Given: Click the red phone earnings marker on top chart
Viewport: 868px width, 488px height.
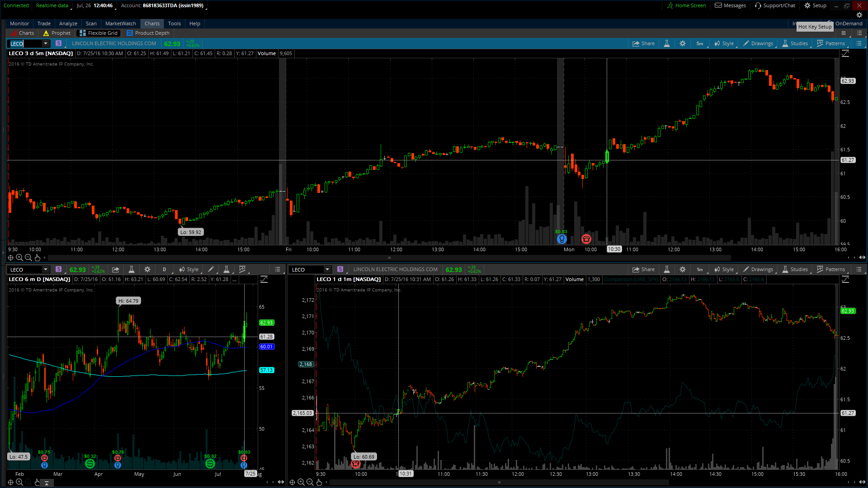Looking at the screenshot, I should 586,239.
